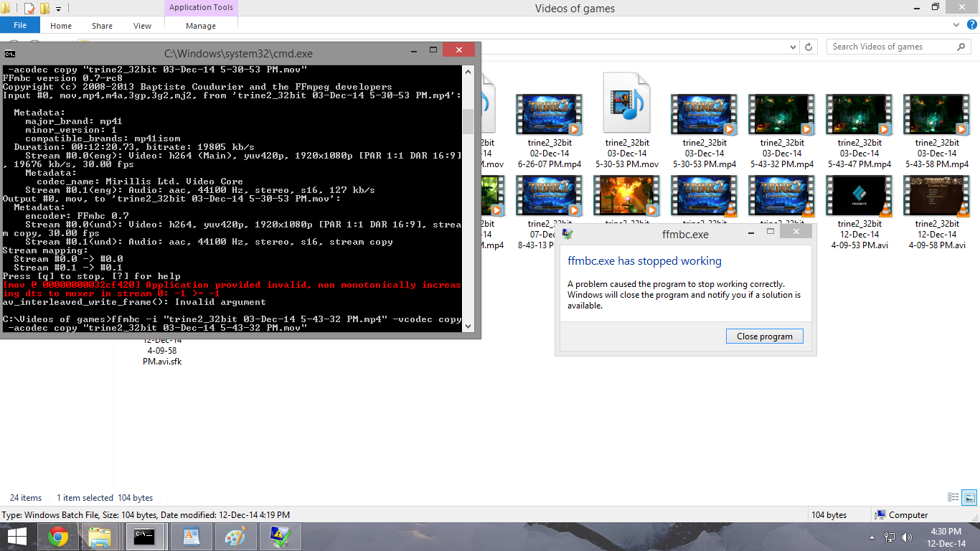Open the Properties icon in the quick access toolbar
Viewport: 980px width, 551px height.
pos(29,9)
